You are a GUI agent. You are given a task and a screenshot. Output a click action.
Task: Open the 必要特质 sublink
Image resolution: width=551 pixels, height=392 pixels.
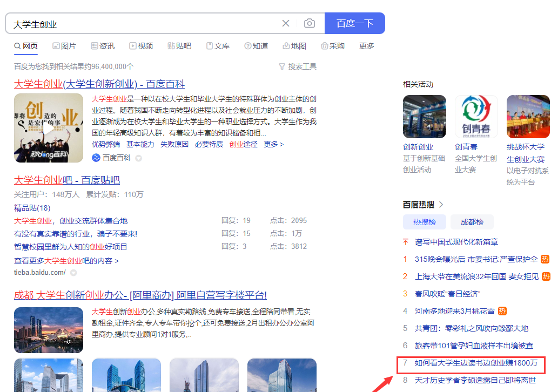pyautogui.click(x=209, y=144)
